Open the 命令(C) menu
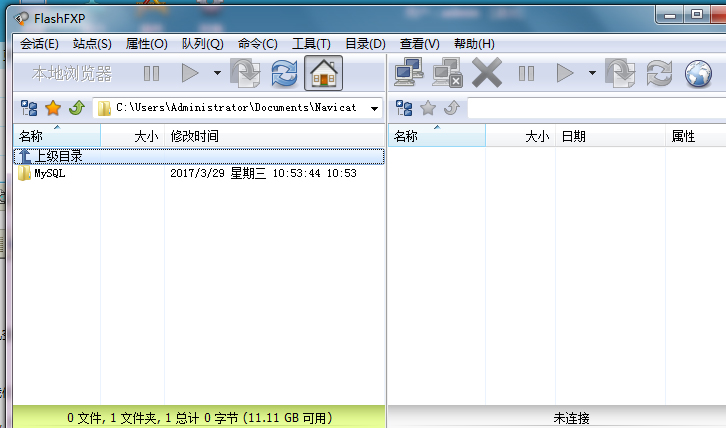This screenshot has height=428, width=726. tap(257, 44)
